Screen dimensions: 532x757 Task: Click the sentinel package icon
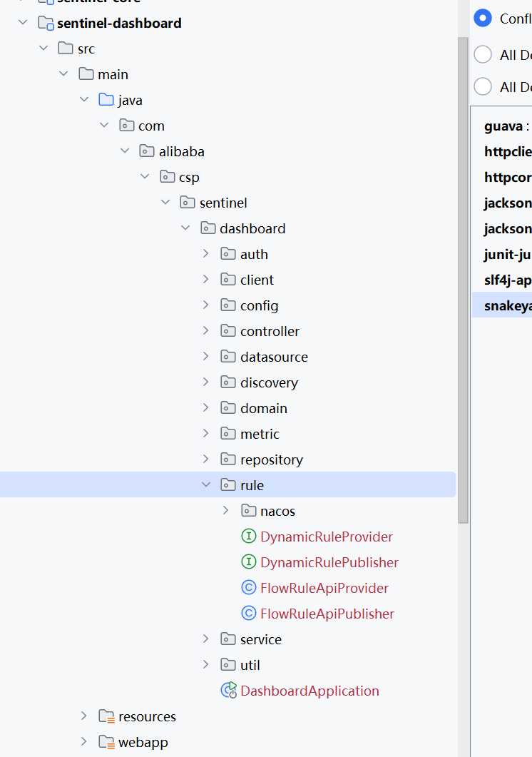click(x=188, y=203)
